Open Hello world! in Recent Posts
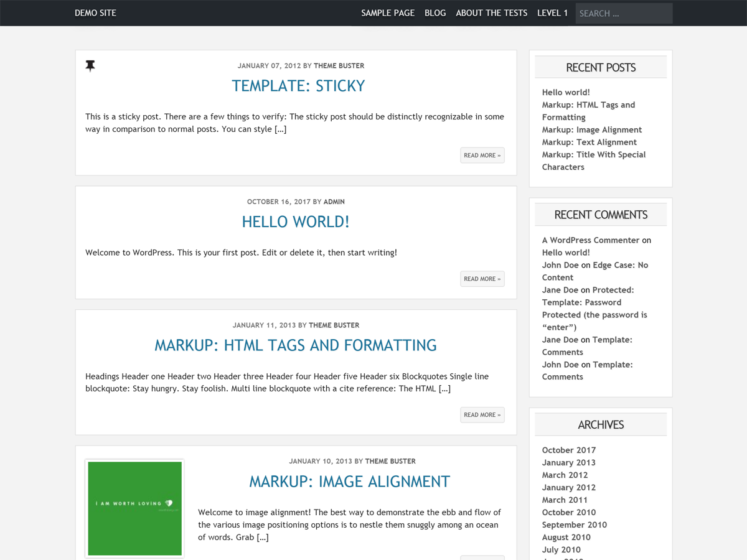 565,92
